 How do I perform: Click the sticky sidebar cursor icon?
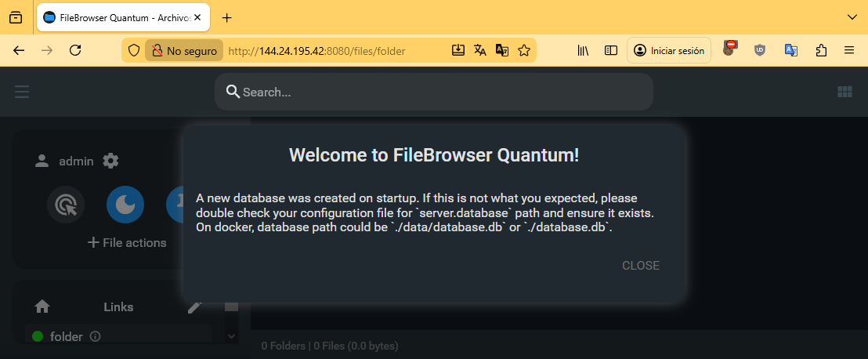point(66,205)
